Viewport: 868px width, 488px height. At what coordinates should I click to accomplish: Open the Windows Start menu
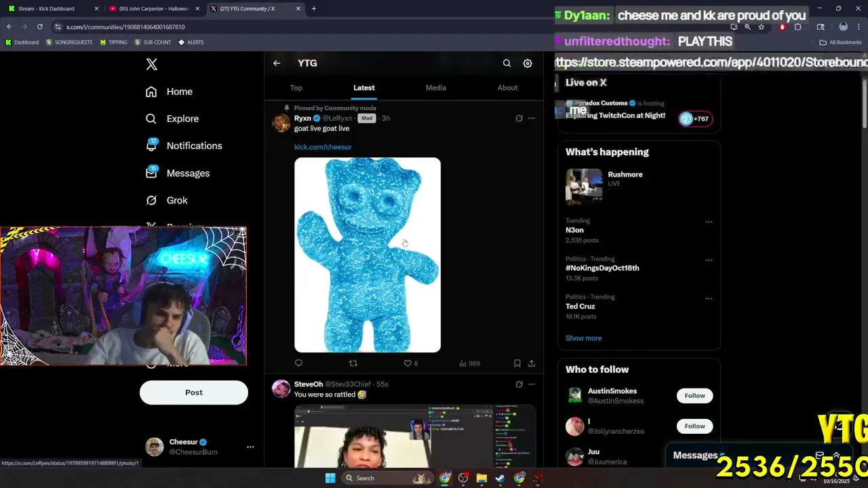click(x=330, y=478)
